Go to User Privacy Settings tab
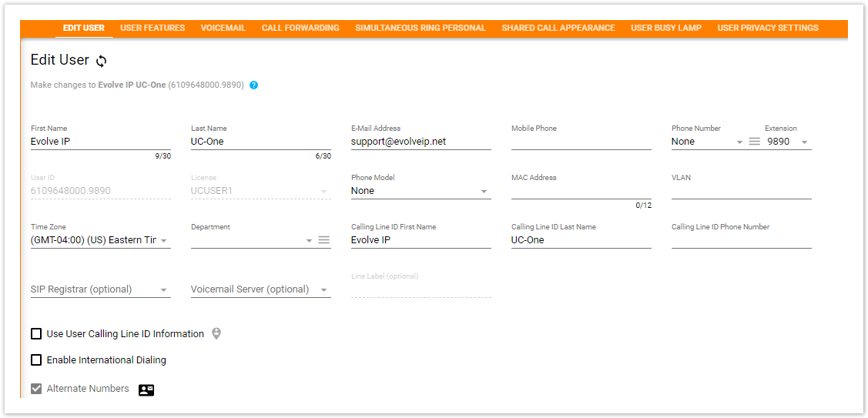 tap(767, 28)
